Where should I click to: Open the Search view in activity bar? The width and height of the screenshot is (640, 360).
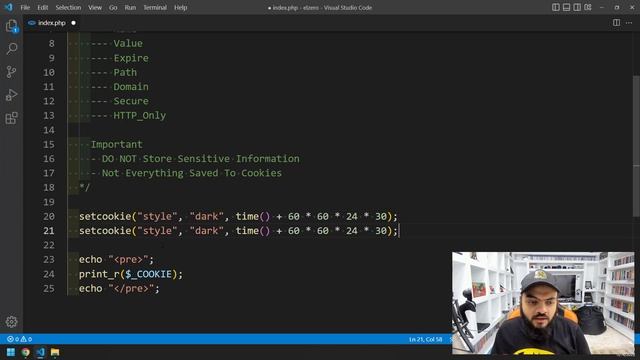[11, 49]
